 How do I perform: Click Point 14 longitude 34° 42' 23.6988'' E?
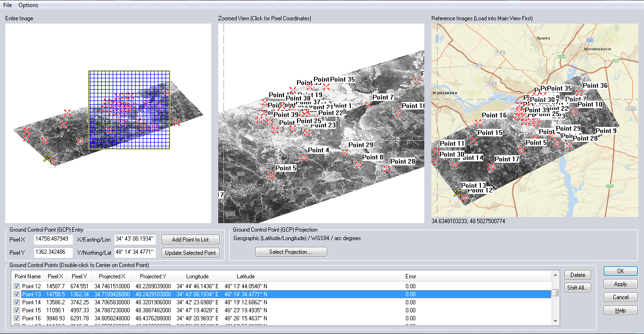[x=198, y=302]
